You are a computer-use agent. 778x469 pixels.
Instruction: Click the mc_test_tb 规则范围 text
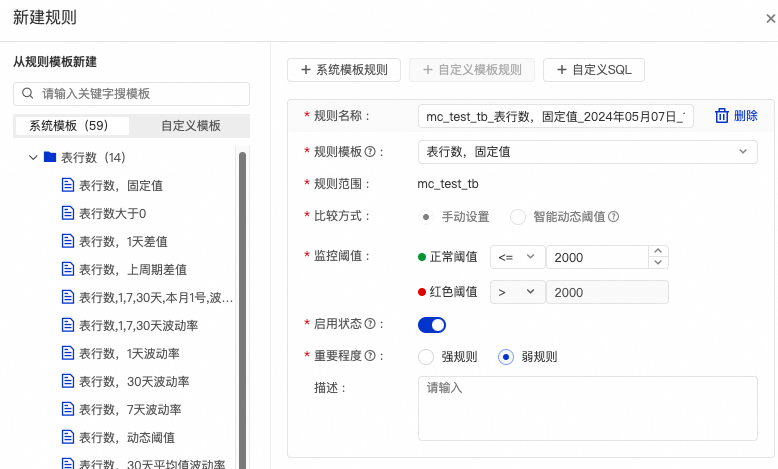click(x=448, y=184)
